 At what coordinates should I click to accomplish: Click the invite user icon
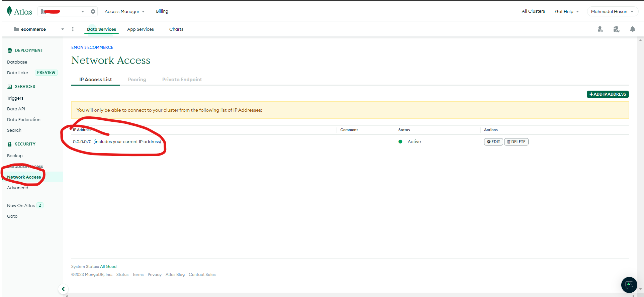coord(601,29)
